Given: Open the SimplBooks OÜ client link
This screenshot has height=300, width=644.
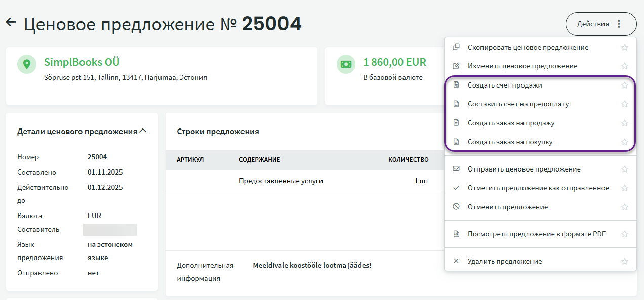Looking at the screenshot, I should pos(82,62).
